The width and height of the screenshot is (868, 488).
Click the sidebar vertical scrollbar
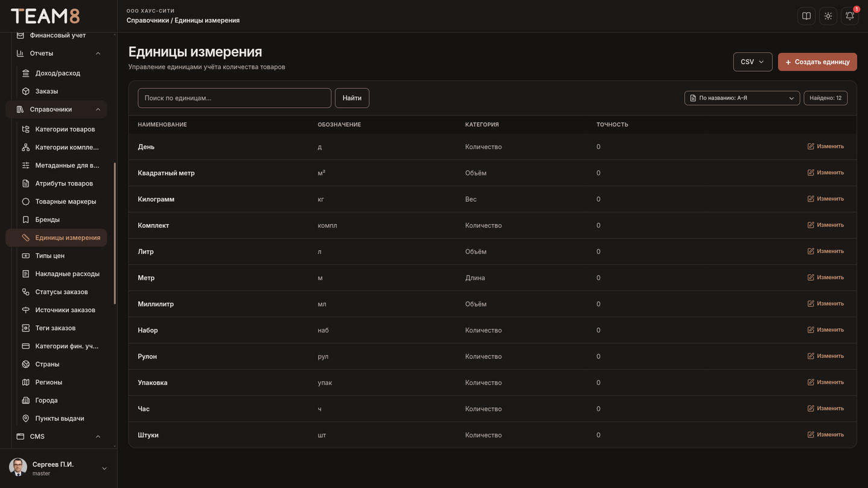pyautogui.click(x=115, y=234)
